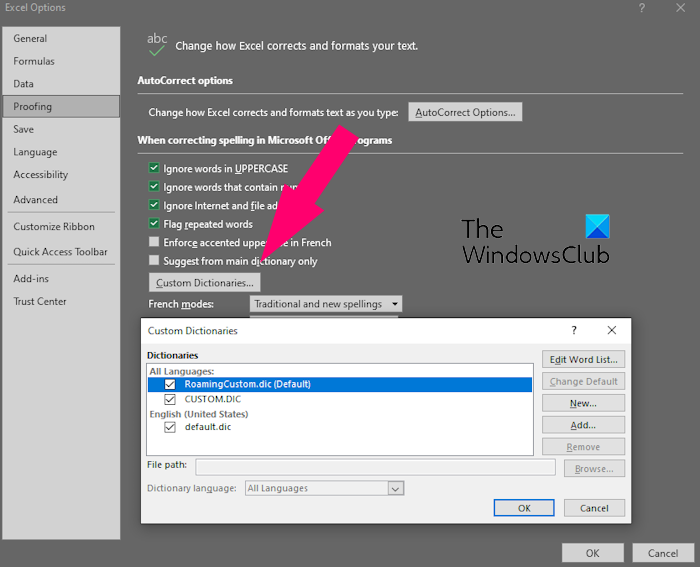Enable Enforce accented uppercase in French
This screenshot has width=700, height=567.
154,242
